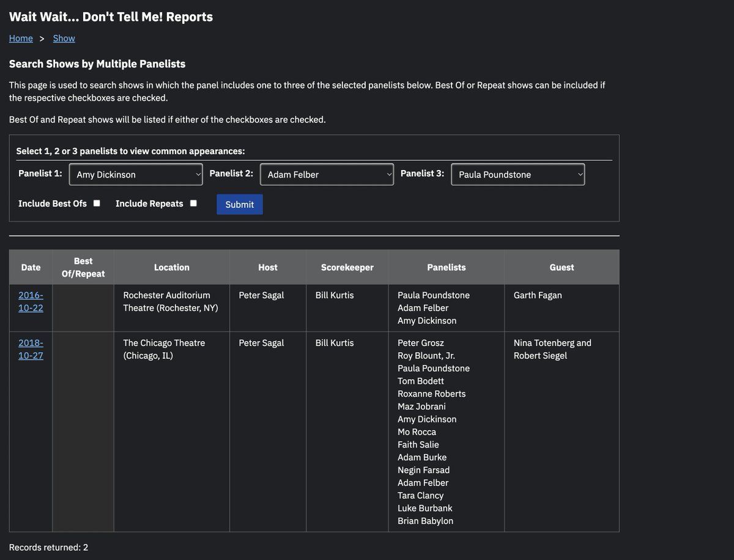Click Negin Farsad in panelists list
This screenshot has height=560, width=734.
coord(423,470)
